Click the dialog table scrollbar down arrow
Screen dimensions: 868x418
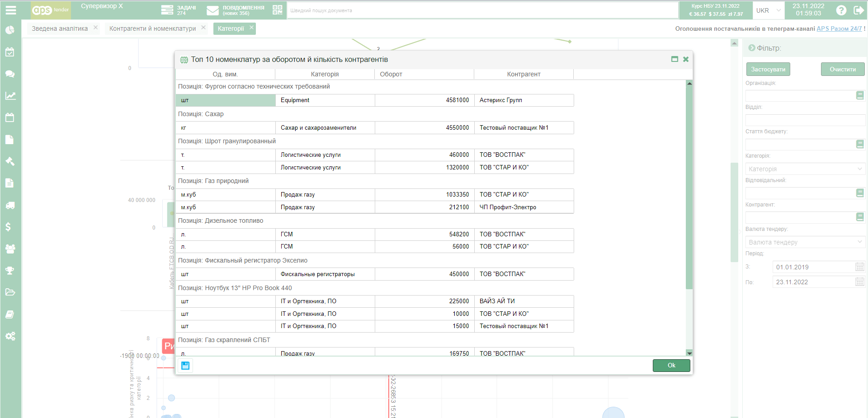[x=689, y=353]
